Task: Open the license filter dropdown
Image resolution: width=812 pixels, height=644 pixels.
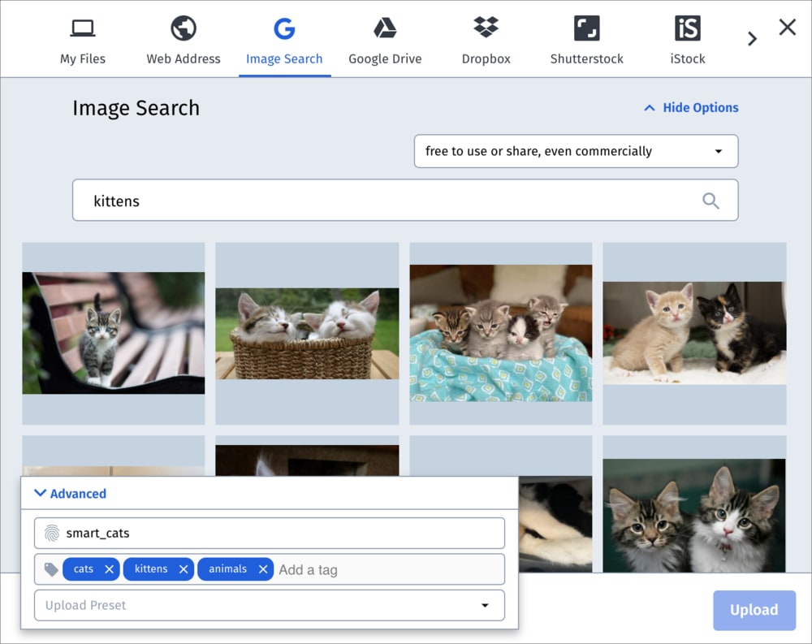Action: (x=576, y=151)
